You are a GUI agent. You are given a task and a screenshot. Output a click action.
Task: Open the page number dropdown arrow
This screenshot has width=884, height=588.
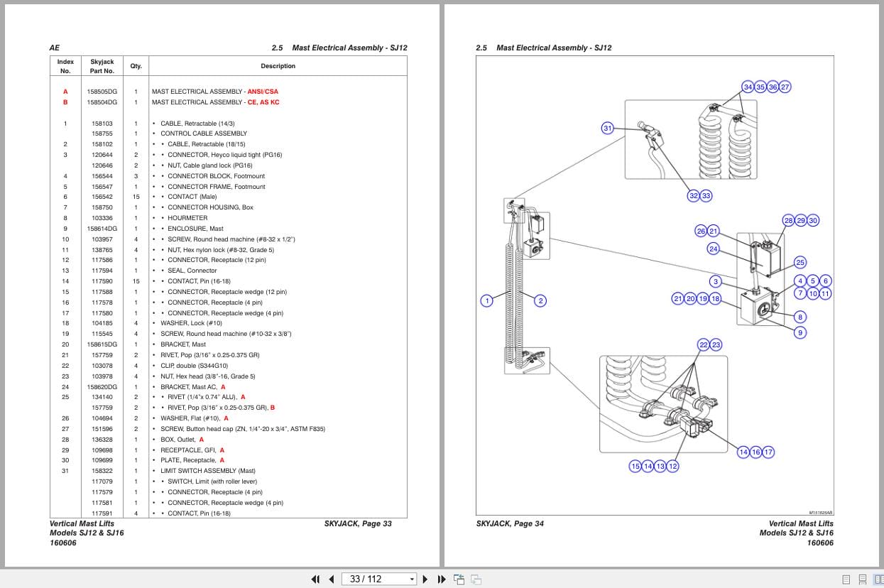[412, 579]
